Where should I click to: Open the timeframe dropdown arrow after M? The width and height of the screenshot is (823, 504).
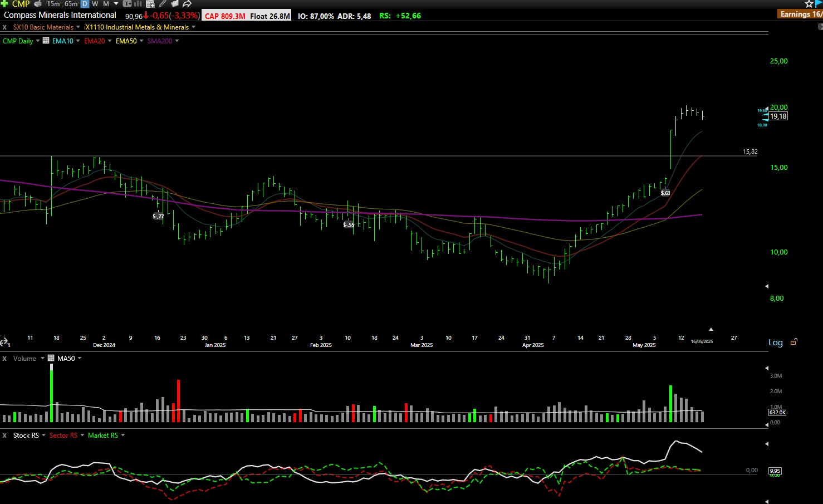(116, 3)
